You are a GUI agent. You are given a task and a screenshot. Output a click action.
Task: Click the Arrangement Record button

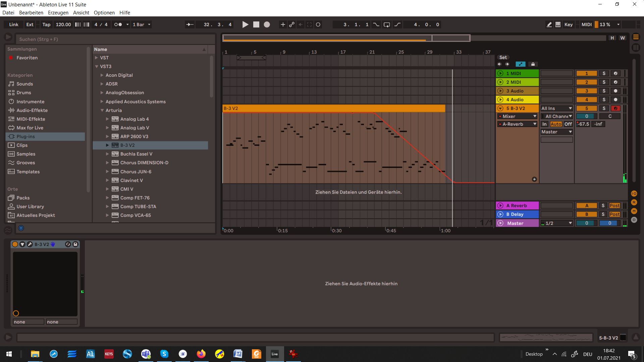coord(267,24)
